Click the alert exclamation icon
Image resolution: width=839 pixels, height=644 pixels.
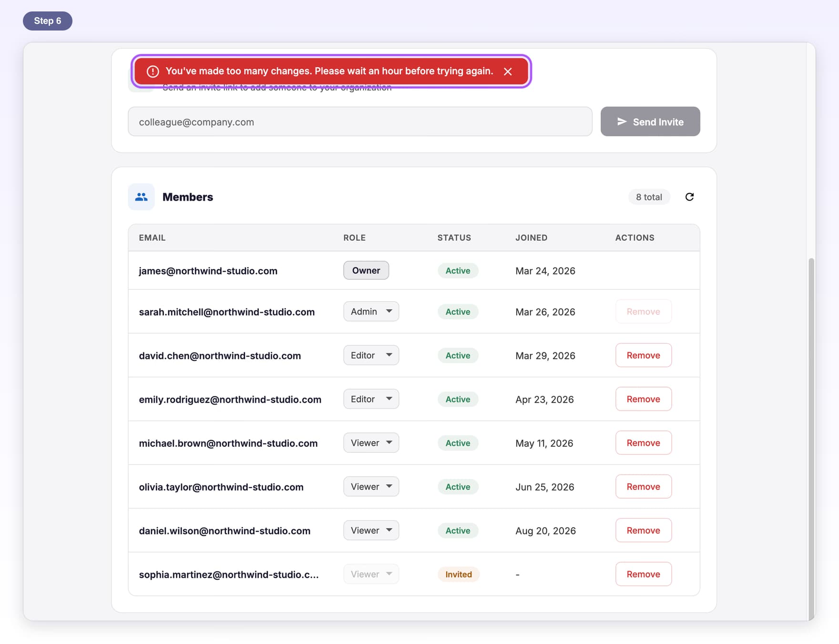tap(153, 72)
